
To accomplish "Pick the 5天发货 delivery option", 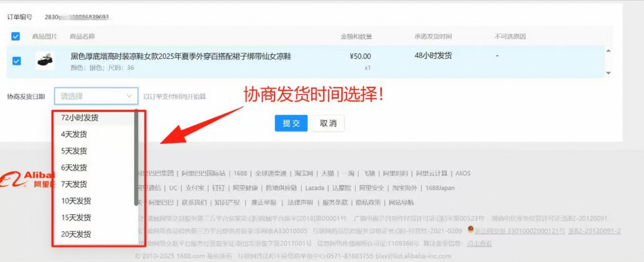I will (74, 151).
